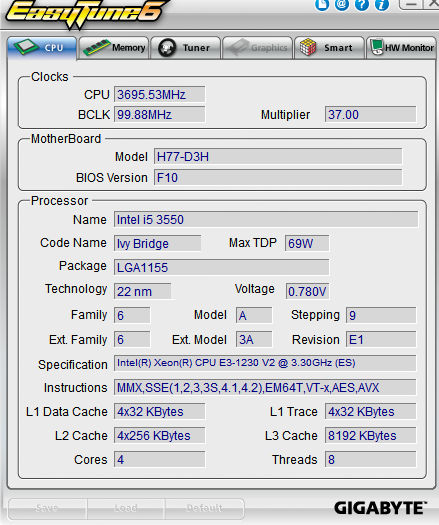439x525 pixels.
Task: Click the Processor group label
Action: [x=60, y=201]
